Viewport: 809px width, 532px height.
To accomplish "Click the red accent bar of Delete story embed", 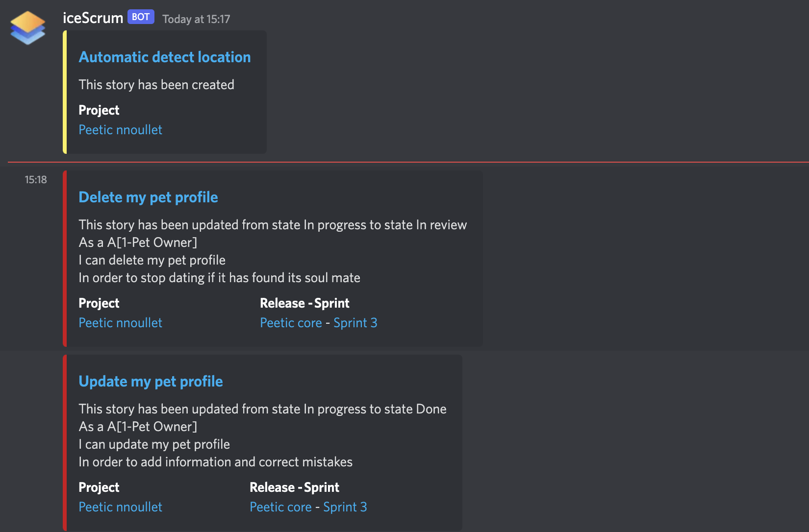I will point(64,258).
